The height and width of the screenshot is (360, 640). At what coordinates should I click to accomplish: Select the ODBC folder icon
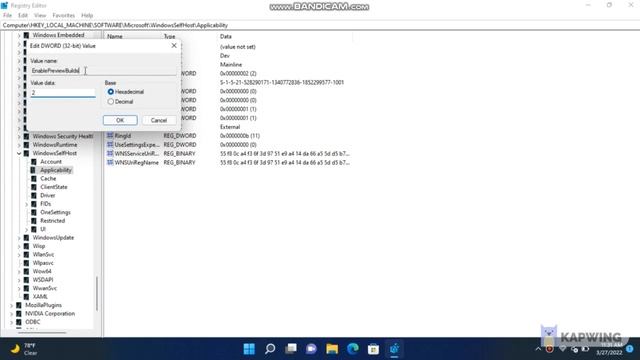pos(19,322)
